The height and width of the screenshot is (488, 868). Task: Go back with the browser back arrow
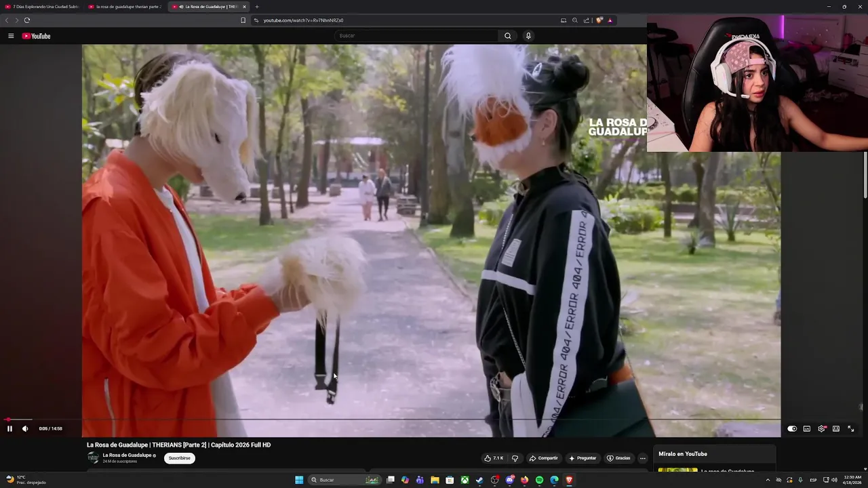pos(7,20)
